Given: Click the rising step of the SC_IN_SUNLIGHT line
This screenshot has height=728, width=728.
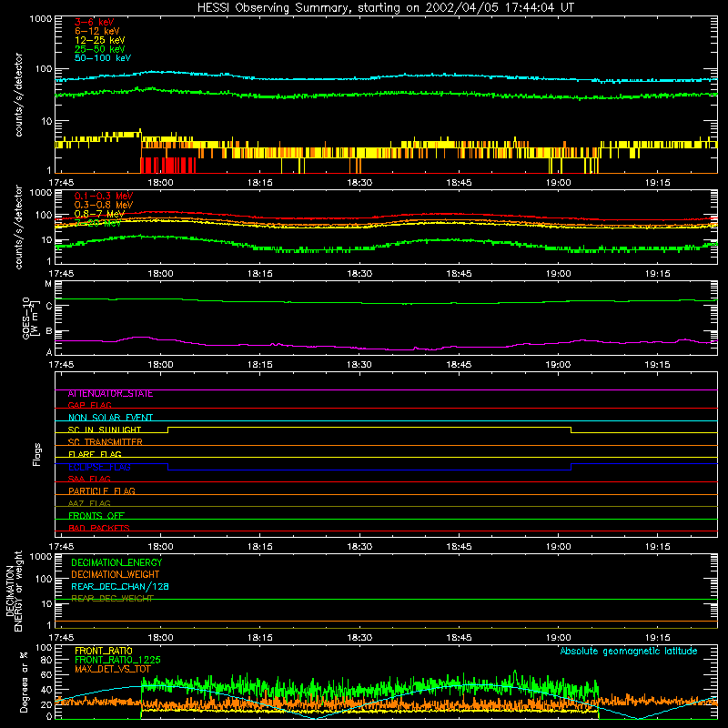Looking at the screenshot, I should point(168,430).
